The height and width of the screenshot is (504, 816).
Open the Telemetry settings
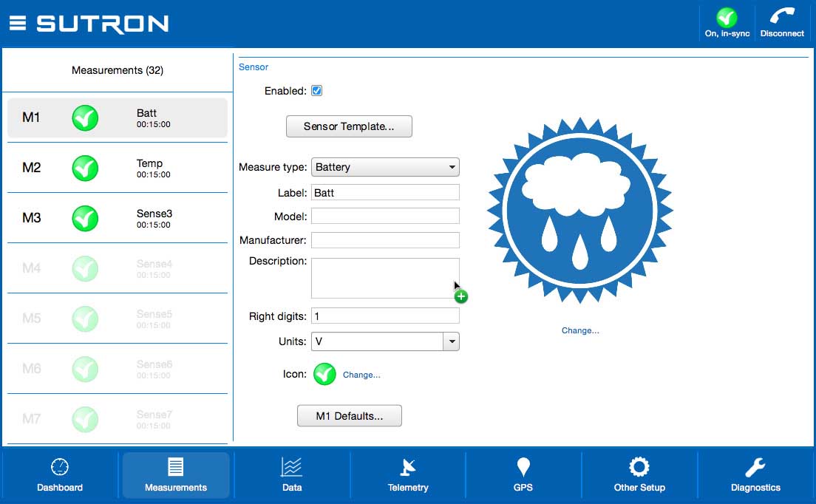click(x=407, y=475)
